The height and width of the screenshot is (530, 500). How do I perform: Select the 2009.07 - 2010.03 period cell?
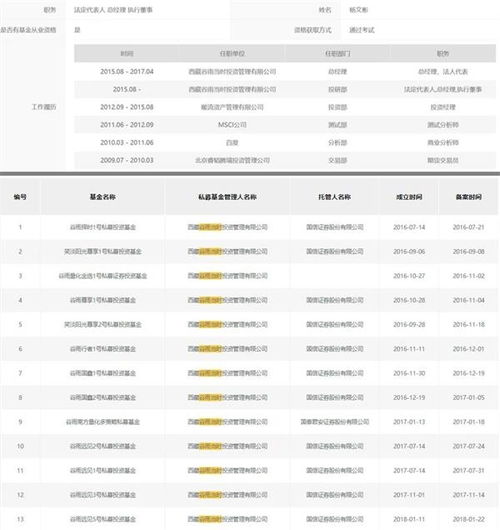(x=127, y=160)
